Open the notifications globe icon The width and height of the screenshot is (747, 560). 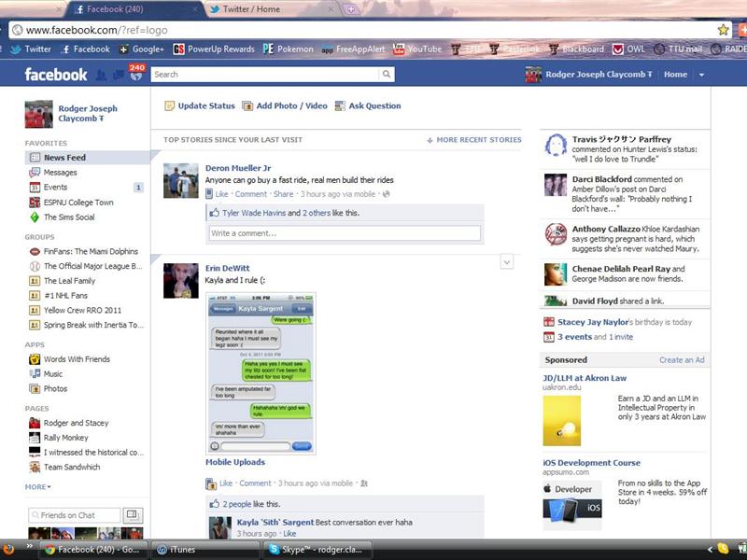tap(135, 77)
